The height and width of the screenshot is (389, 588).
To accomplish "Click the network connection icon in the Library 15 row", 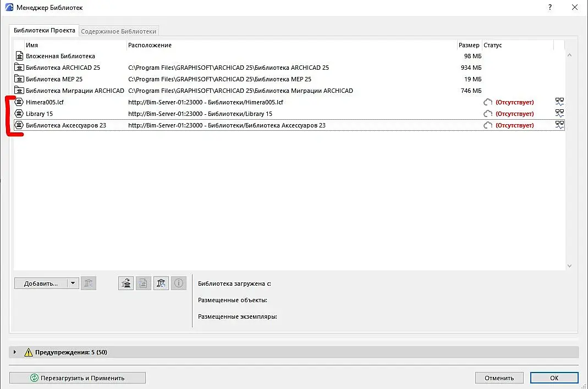I will (x=559, y=113).
